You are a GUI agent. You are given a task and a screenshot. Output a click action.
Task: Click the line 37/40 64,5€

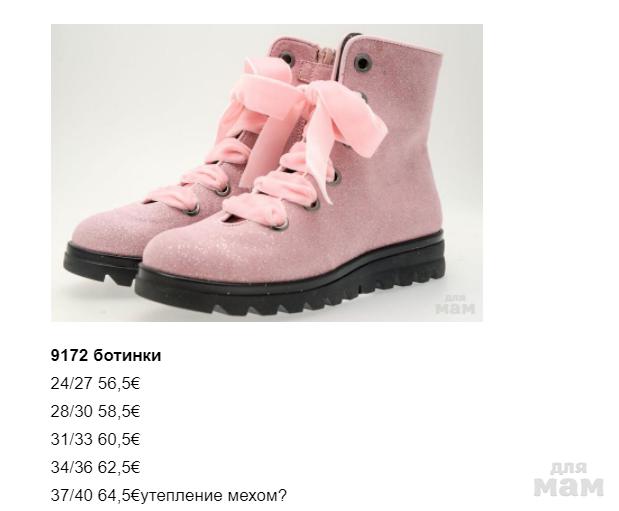pos(95,496)
